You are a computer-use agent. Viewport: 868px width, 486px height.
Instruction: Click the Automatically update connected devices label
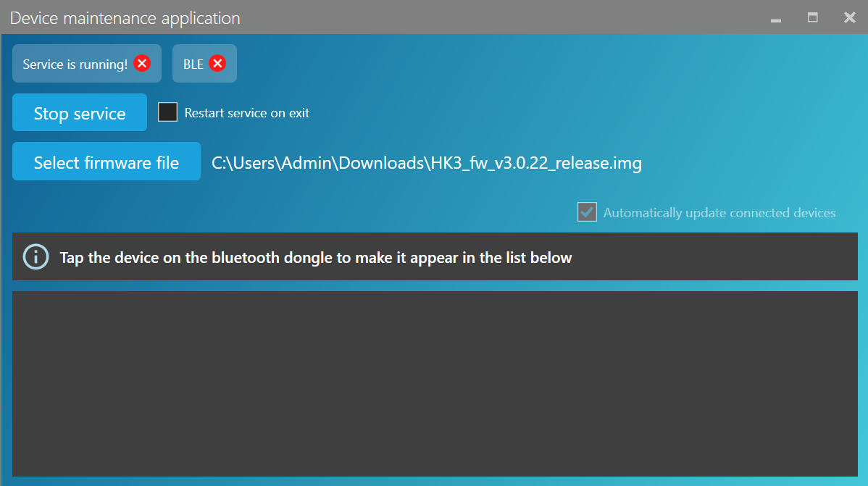click(x=719, y=213)
